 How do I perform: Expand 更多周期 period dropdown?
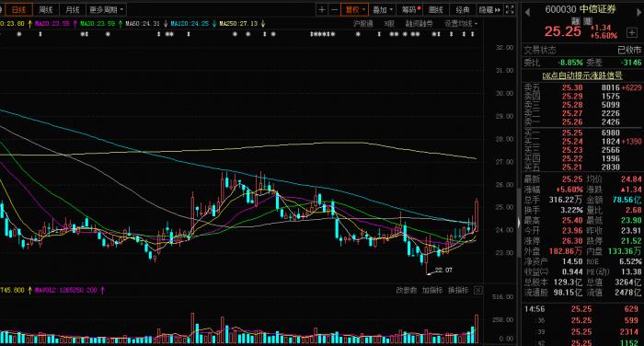106,9
